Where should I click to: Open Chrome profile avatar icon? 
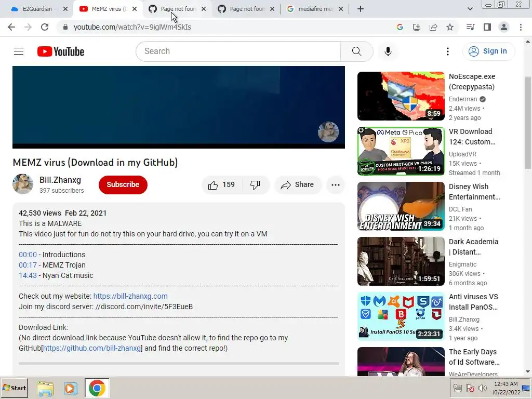(x=504, y=27)
